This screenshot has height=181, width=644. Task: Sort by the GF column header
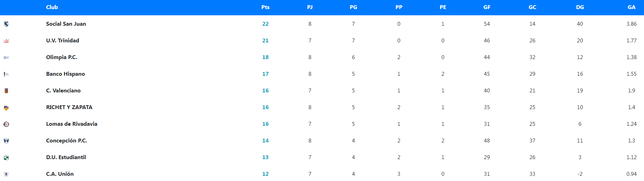(487, 7)
